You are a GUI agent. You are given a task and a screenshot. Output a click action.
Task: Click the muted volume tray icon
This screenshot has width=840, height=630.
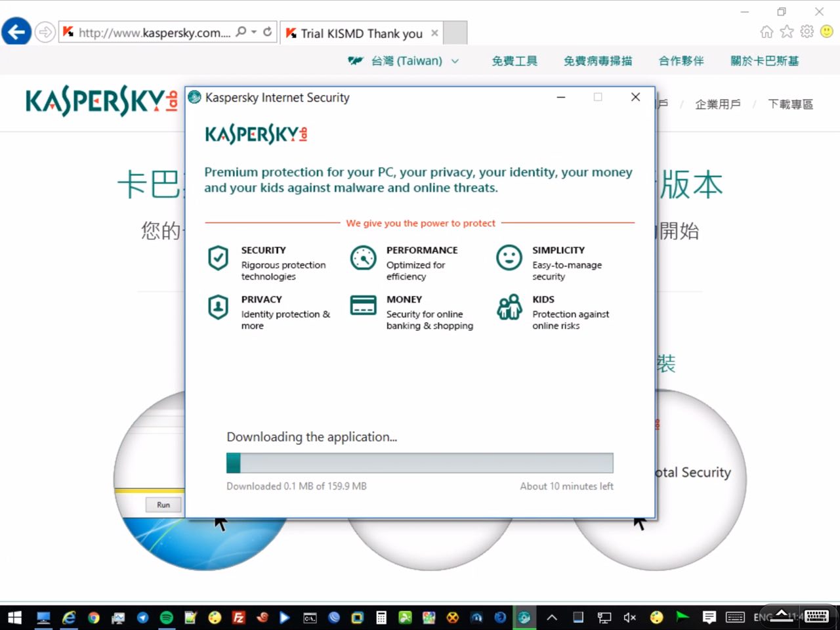pos(630,618)
